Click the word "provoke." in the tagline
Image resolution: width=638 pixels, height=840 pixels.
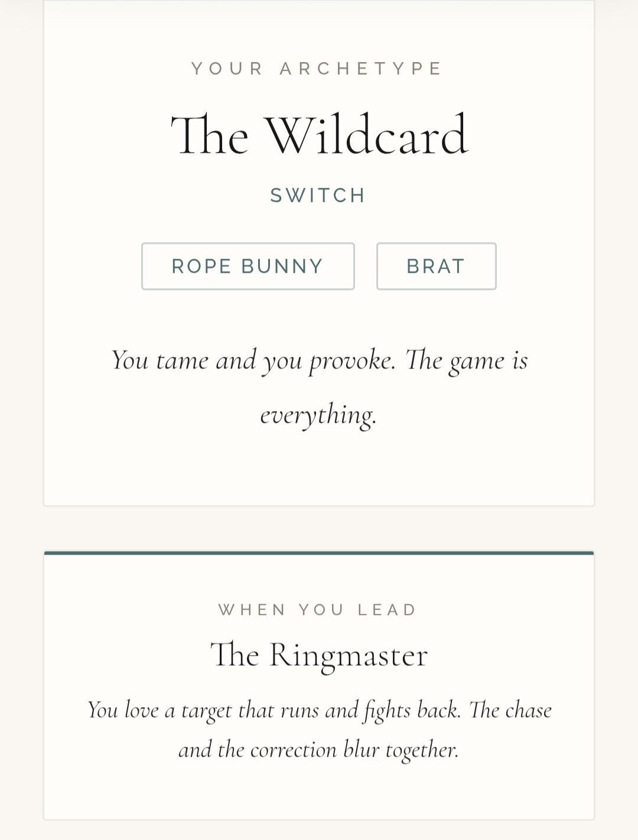[352, 360]
